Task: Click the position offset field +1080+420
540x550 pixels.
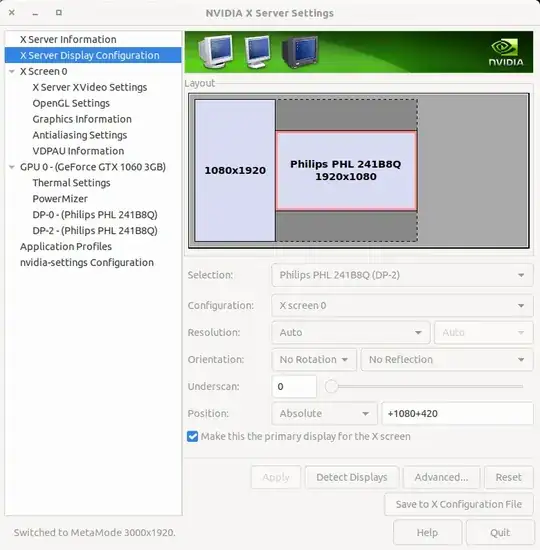Action: coord(458,414)
